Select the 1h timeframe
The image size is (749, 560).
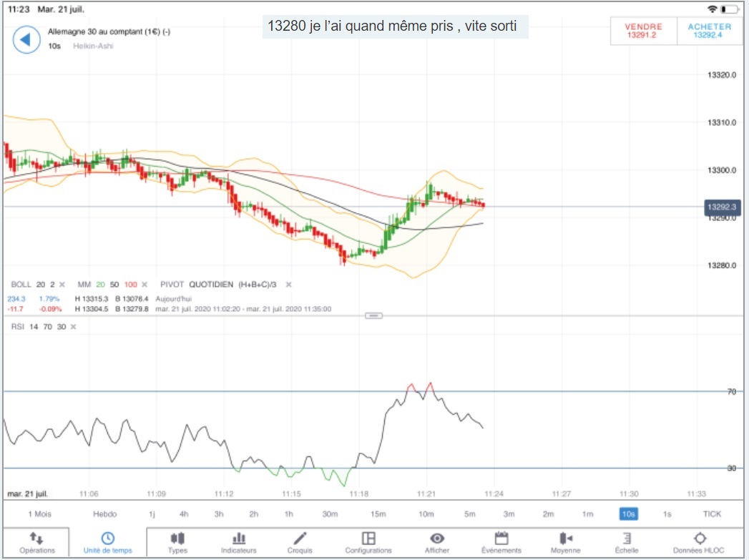tap(288, 514)
